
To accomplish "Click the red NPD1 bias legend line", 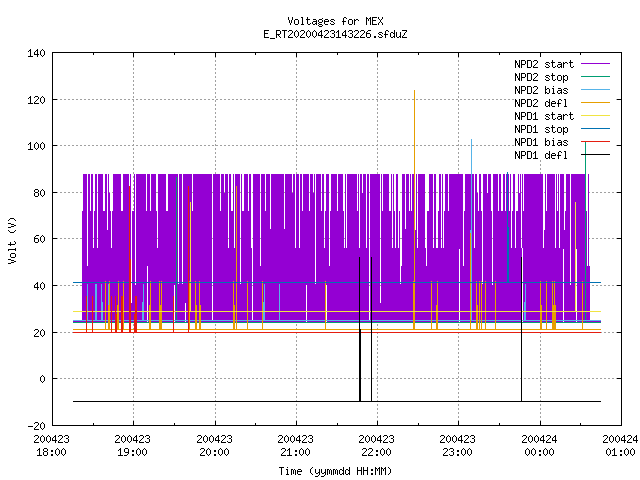I will [x=595, y=142].
